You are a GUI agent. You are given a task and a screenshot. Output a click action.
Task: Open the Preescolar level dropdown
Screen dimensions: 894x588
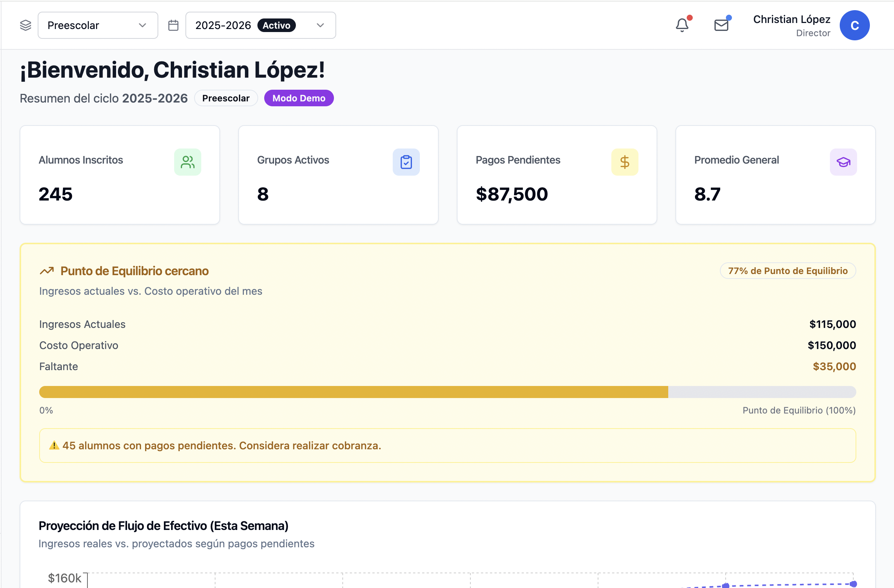98,25
